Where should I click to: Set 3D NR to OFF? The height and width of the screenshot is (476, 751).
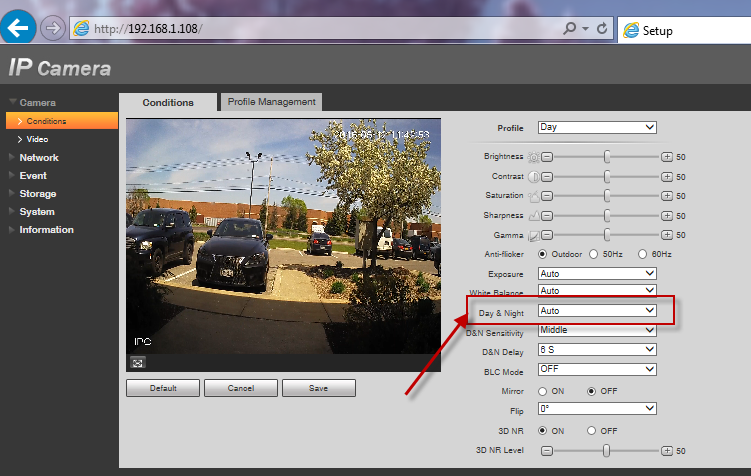point(592,430)
